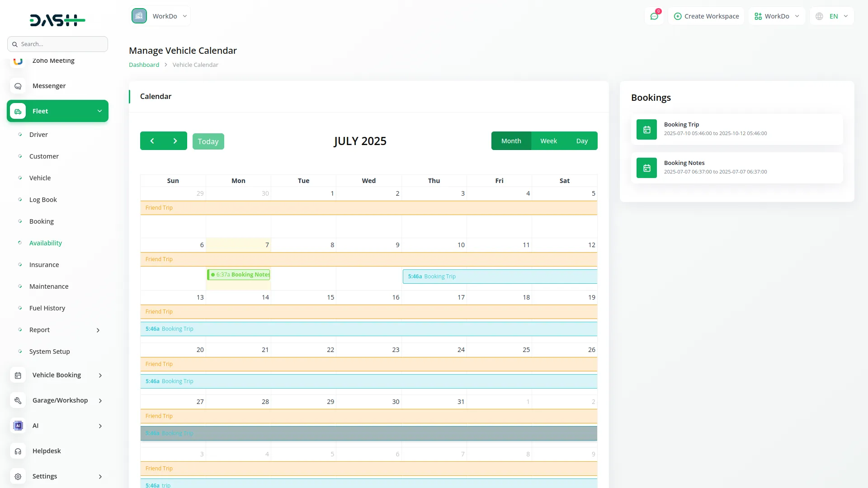The width and height of the screenshot is (868, 488).
Task: Open the WorkDo workspace dropdown at top left
Action: pos(160,16)
